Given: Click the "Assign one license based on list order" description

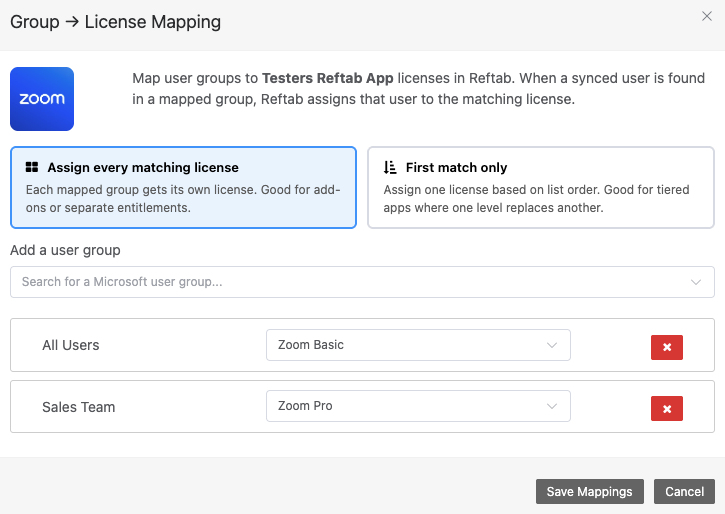Looking at the screenshot, I should coord(536,199).
